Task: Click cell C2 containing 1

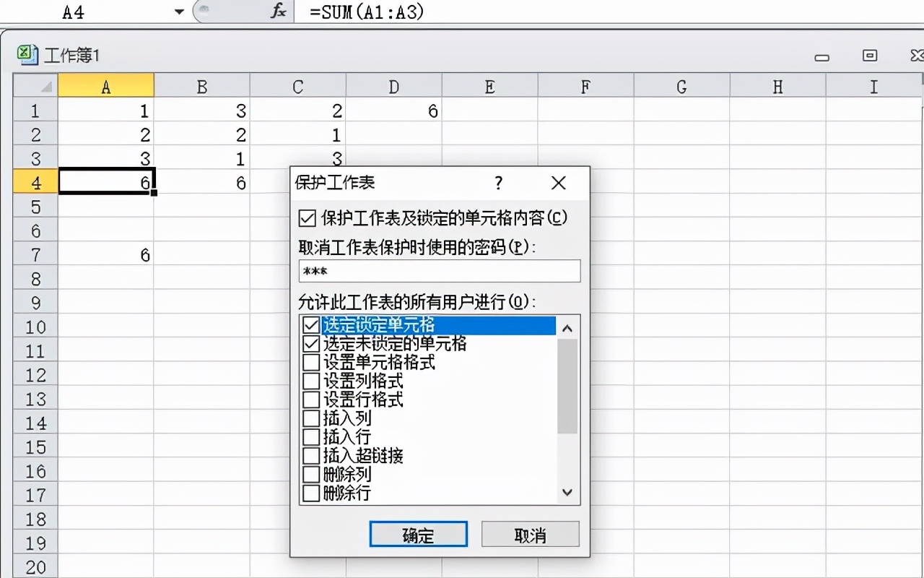Action: 298,134
